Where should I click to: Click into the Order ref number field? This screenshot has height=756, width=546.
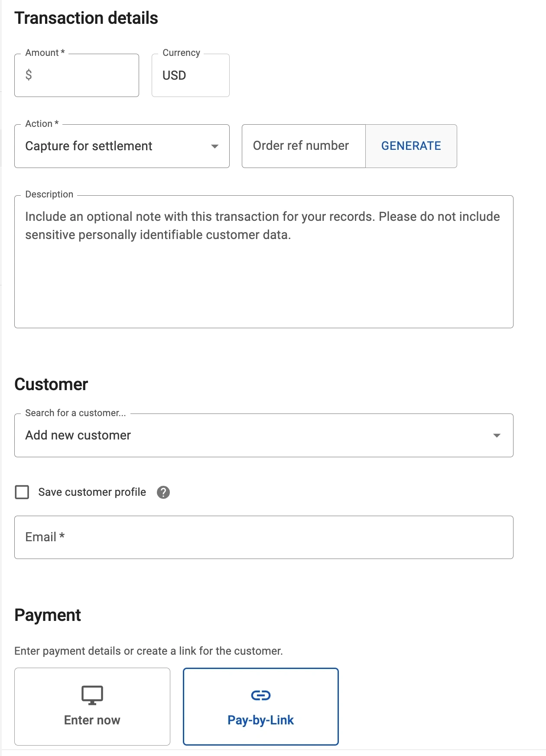coord(303,146)
